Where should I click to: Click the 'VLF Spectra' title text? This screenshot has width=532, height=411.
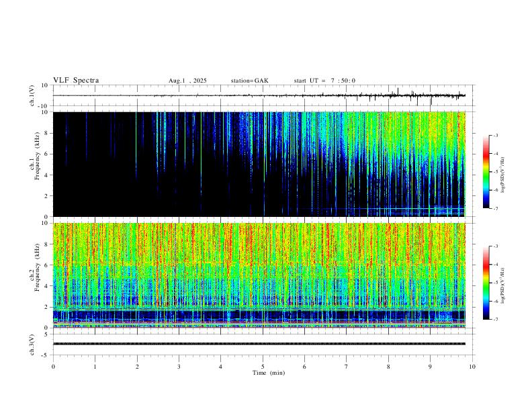[x=76, y=81]
